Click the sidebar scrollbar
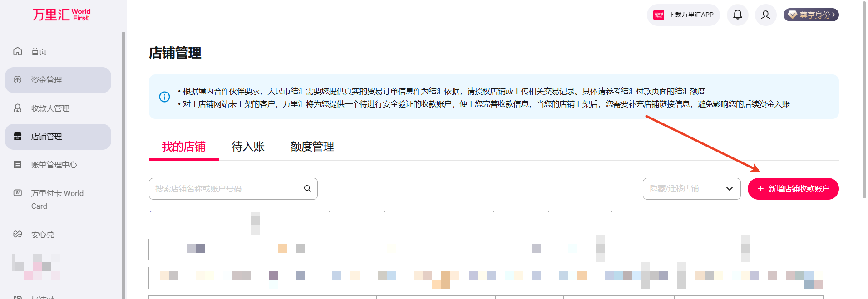Viewport: 868px width, 299px height. point(123,166)
